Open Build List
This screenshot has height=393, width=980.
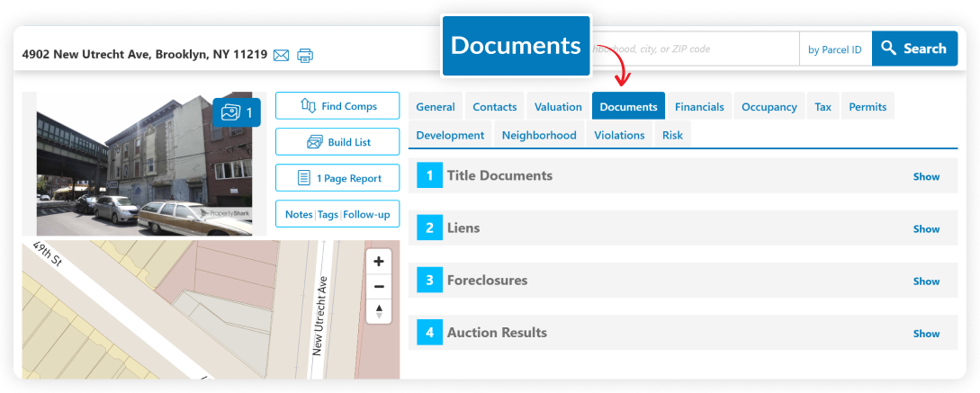point(337,142)
